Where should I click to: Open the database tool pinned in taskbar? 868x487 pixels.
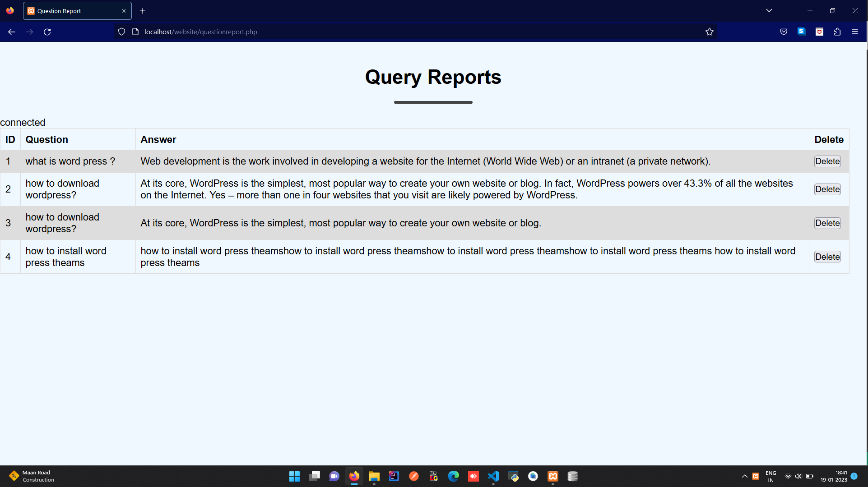pyautogui.click(x=572, y=477)
